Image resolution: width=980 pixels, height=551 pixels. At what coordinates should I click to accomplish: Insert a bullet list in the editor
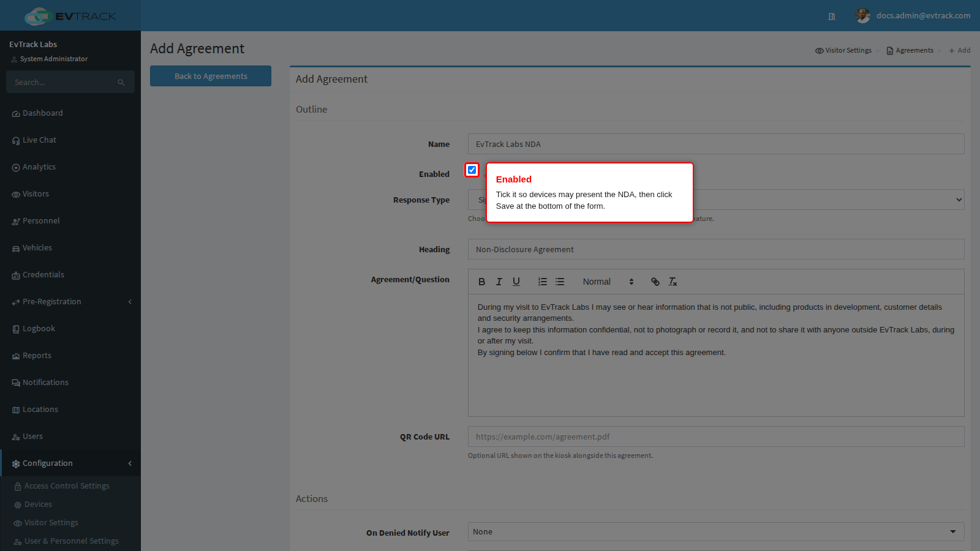click(560, 282)
